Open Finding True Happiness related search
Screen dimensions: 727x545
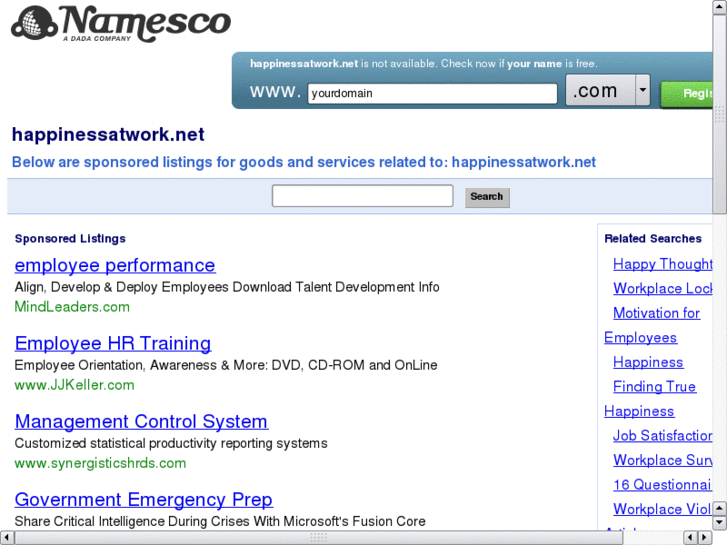tap(654, 387)
